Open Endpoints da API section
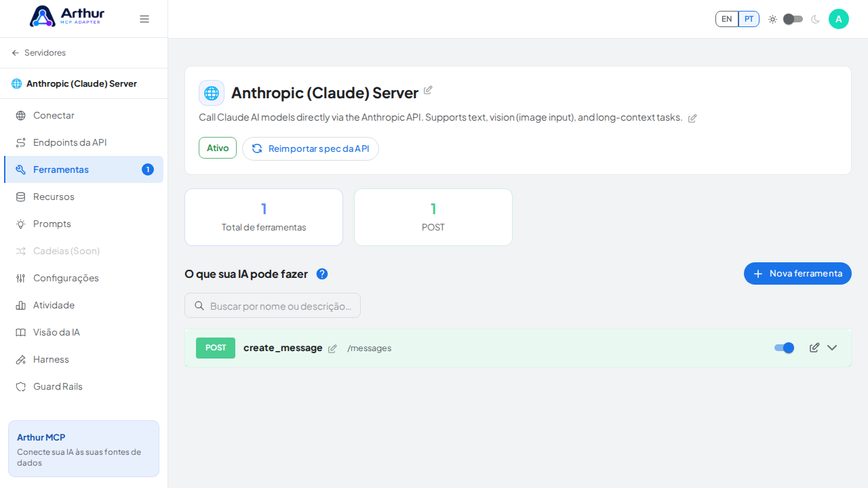 tap(83, 142)
